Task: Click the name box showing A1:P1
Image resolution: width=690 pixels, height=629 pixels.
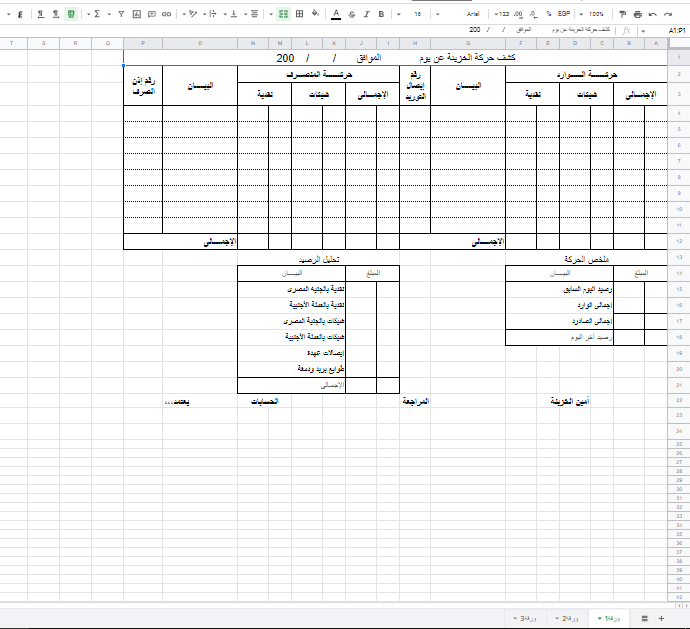Action: pyautogui.click(x=676, y=31)
